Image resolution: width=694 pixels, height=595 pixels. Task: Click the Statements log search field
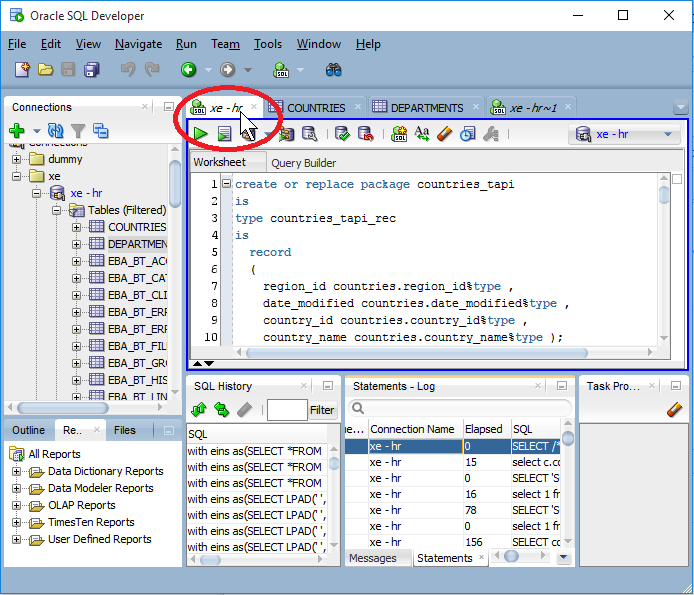[x=460, y=408]
